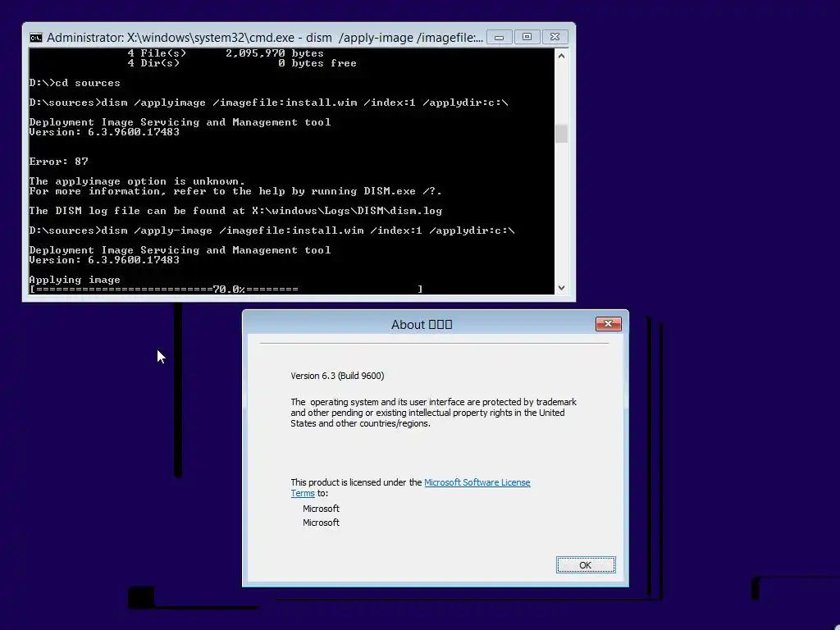Click the cmd window title text
840x630 pixels.
pos(265,38)
